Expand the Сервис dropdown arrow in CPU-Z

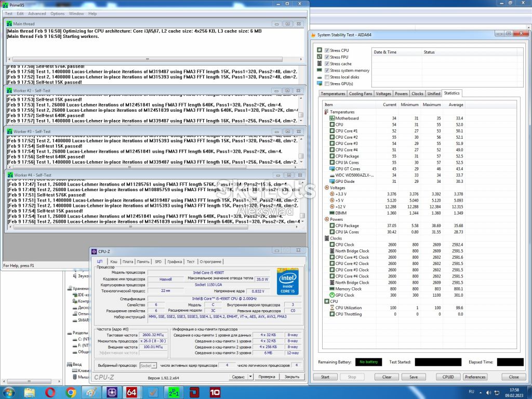click(250, 377)
